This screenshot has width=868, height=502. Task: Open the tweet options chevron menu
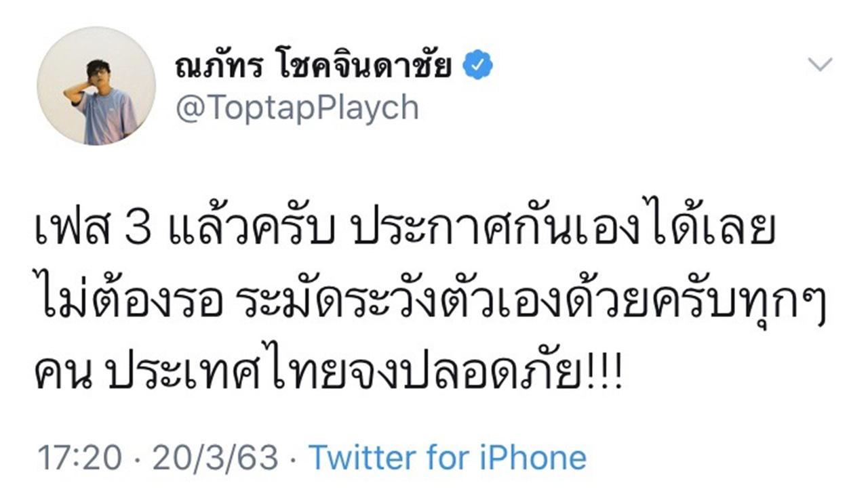820,65
